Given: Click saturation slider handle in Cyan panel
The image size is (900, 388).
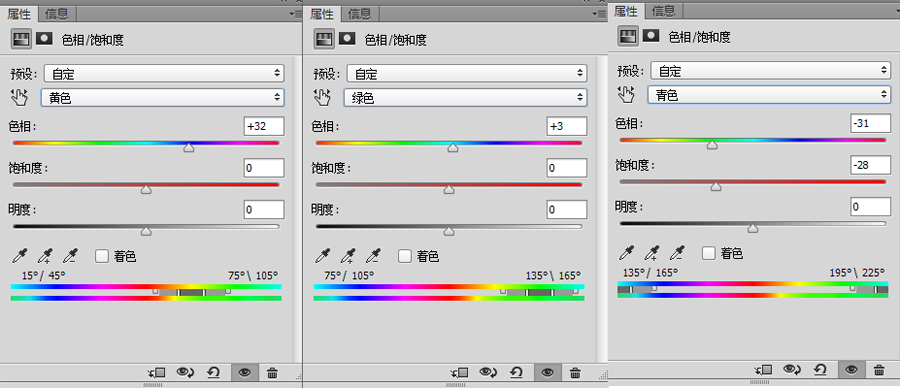Looking at the screenshot, I should coord(716,187).
